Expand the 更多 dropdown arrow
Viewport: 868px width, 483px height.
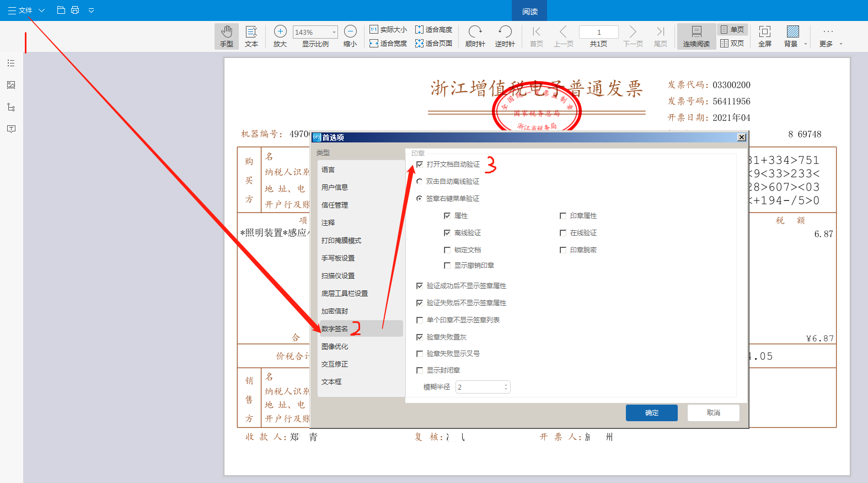tap(841, 44)
